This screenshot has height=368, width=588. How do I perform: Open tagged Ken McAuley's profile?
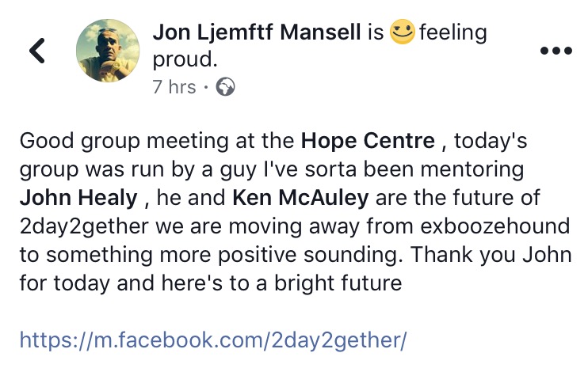tap(300, 198)
